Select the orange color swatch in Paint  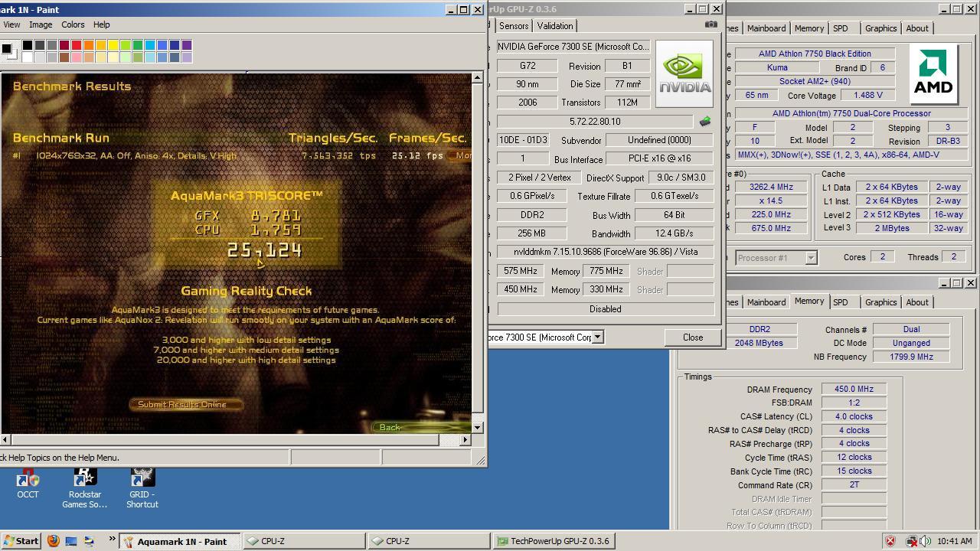(89, 45)
